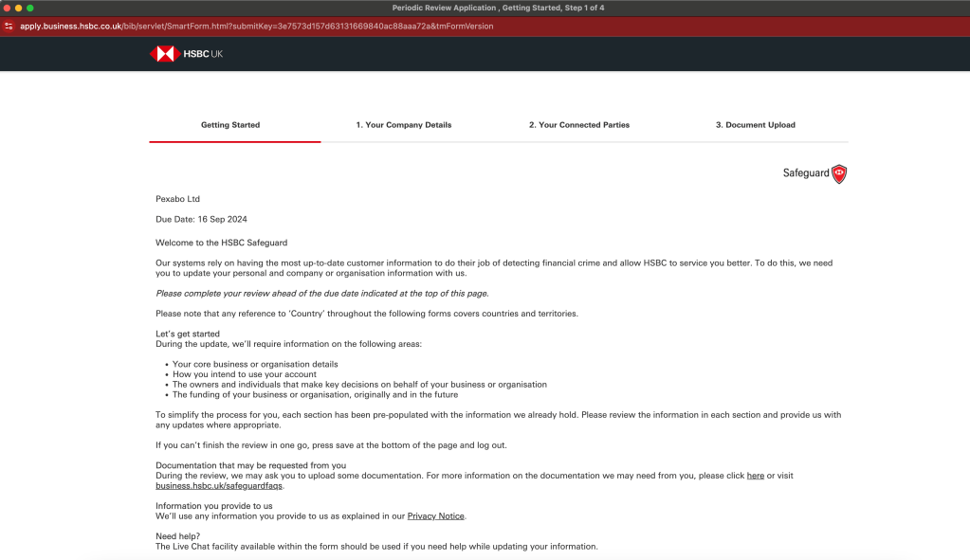The width and height of the screenshot is (970, 560).
Task: Go to 2. Your Connected Parties tab
Action: click(x=579, y=125)
